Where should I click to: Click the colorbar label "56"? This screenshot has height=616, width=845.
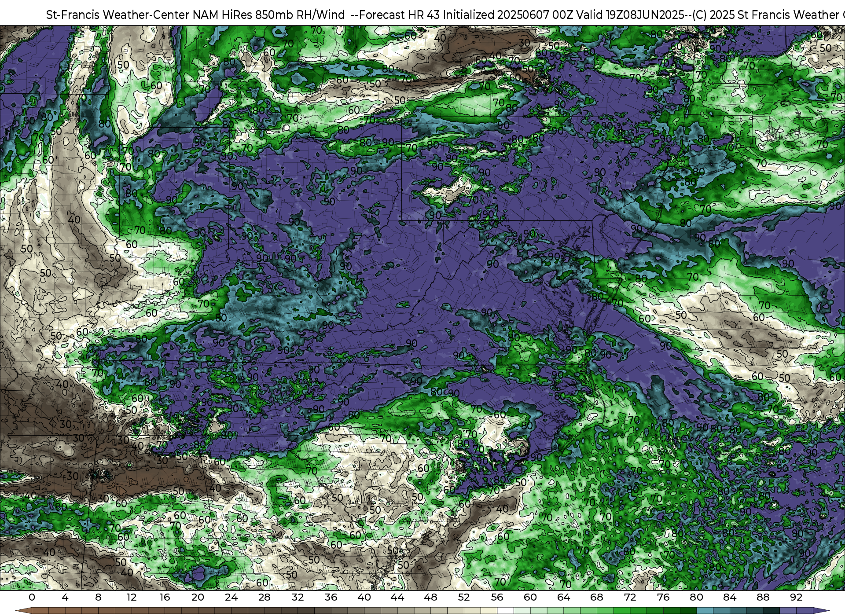[497, 598]
